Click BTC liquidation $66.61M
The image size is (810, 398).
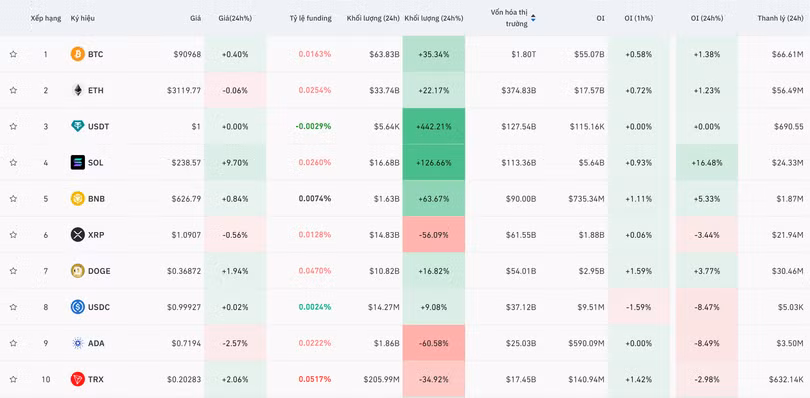(x=788, y=54)
